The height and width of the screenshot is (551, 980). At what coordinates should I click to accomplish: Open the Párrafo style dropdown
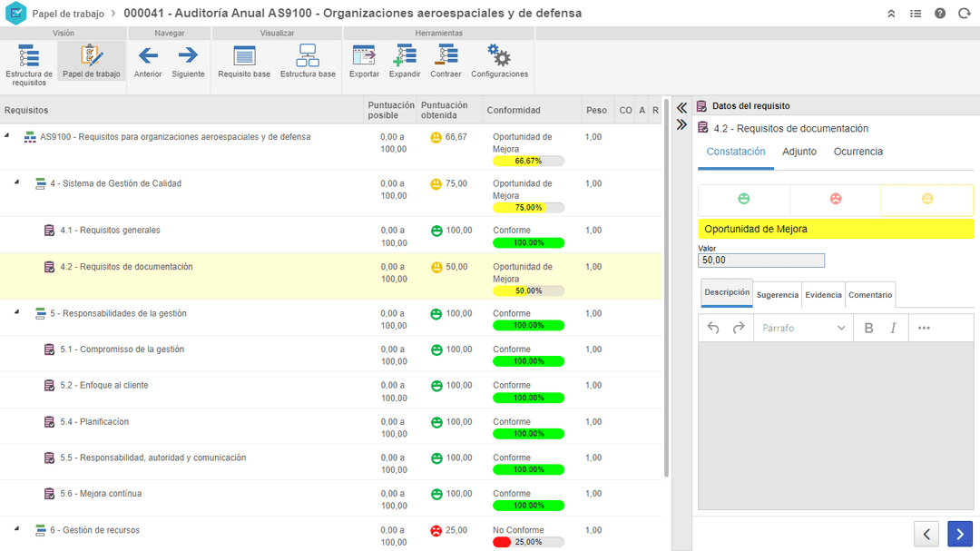click(803, 328)
